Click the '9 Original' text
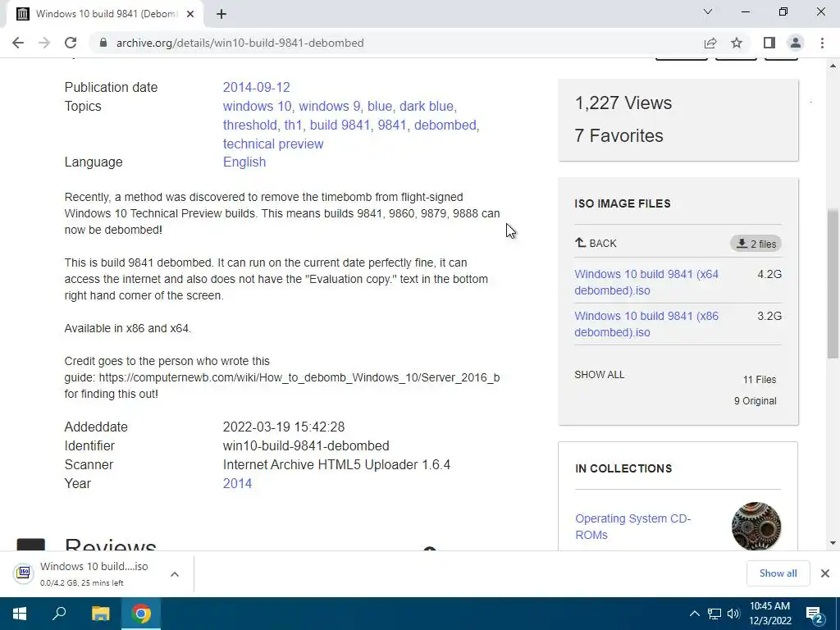840x630 pixels. 756,400
